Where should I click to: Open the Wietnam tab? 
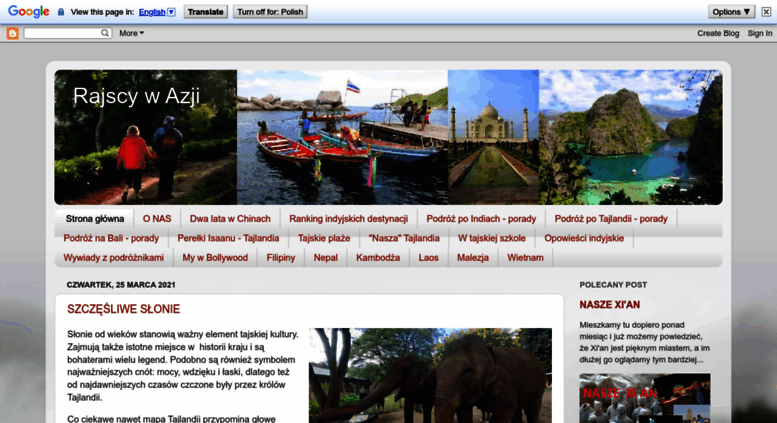(525, 258)
